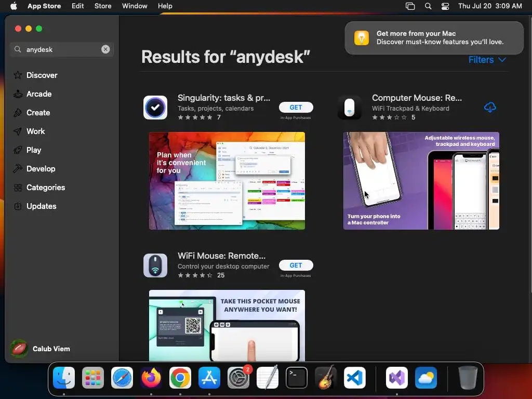Open Spotlight search in menu bar
Image resolution: width=532 pixels, height=399 pixels.
pos(428,6)
